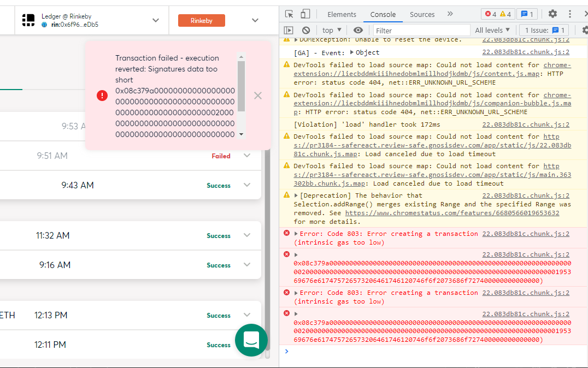Click the orange Rinkeby network button
This screenshot has height=368, width=588.
coord(202,20)
